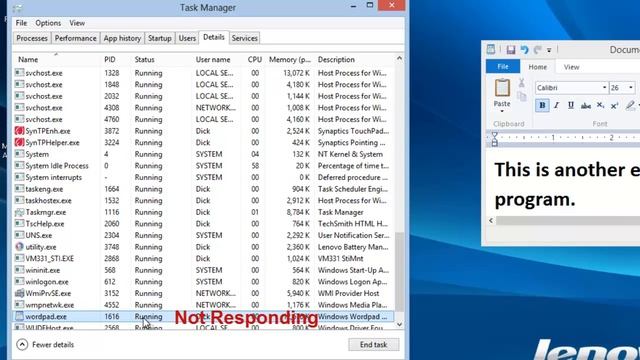Switch to the Users tab
Viewport: 640px width, 360px height.
[187, 38]
